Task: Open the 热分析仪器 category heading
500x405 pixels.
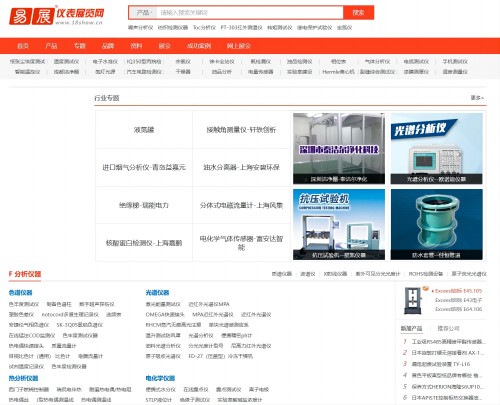Action: [x=24, y=378]
